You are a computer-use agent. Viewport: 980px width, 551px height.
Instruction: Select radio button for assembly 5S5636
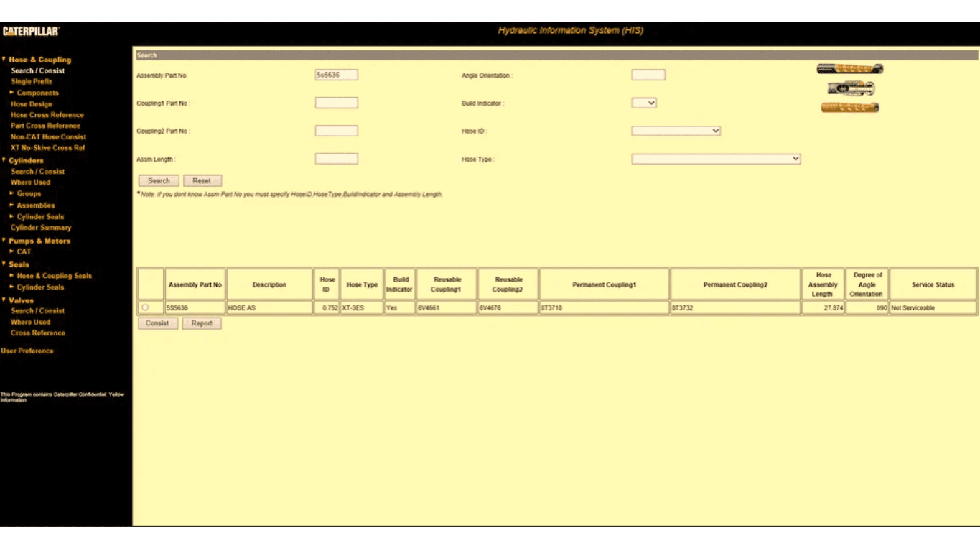coord(146,307)
